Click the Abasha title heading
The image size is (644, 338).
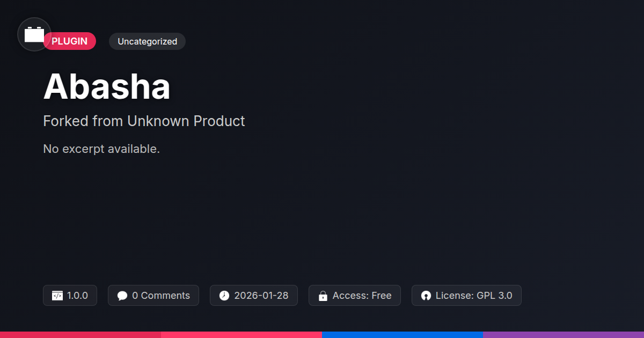coord(107,86)
